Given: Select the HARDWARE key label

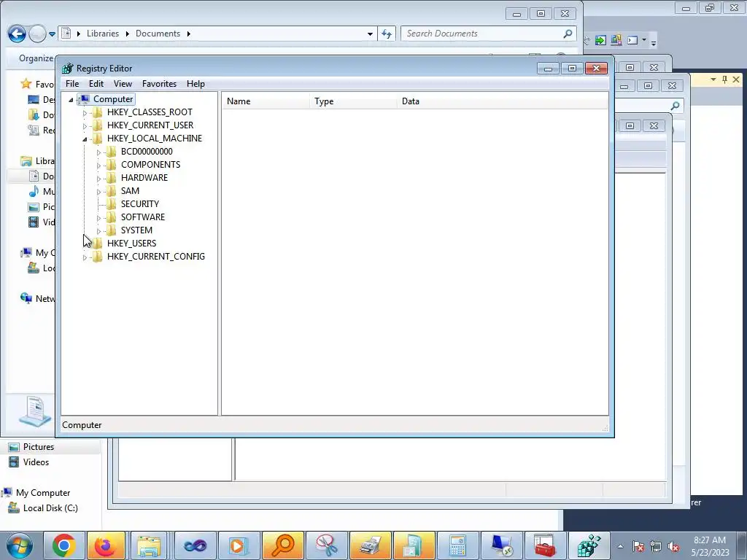Looking at the screenshot, I should [144, 178].
